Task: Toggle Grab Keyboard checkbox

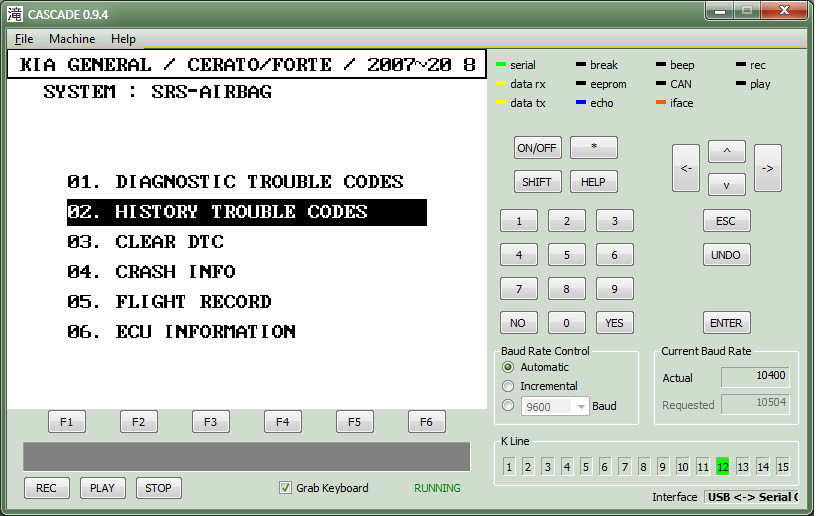Action: pyautogui.click(x=285, y=488)
